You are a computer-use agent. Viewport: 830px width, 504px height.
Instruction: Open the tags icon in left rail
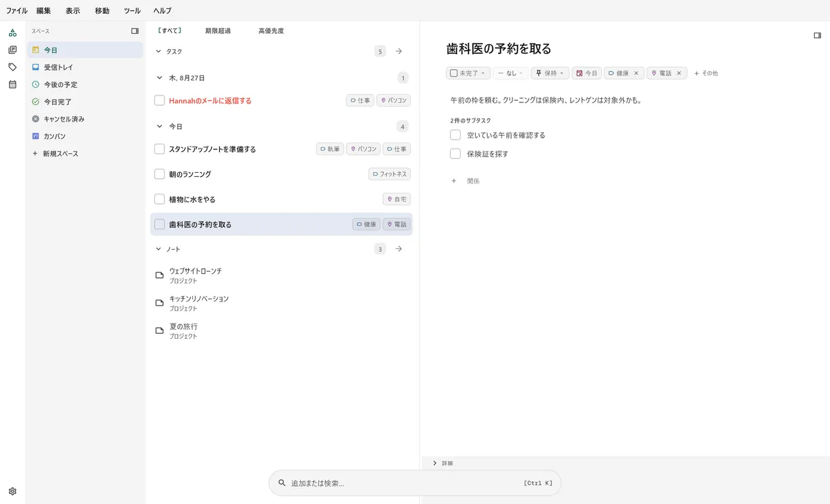tap(12, 67)
